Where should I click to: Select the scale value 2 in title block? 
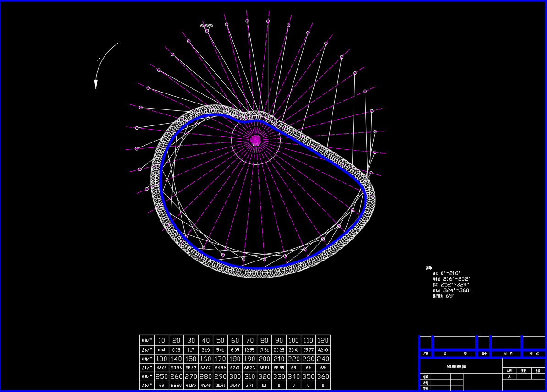[x=509, y=376]
